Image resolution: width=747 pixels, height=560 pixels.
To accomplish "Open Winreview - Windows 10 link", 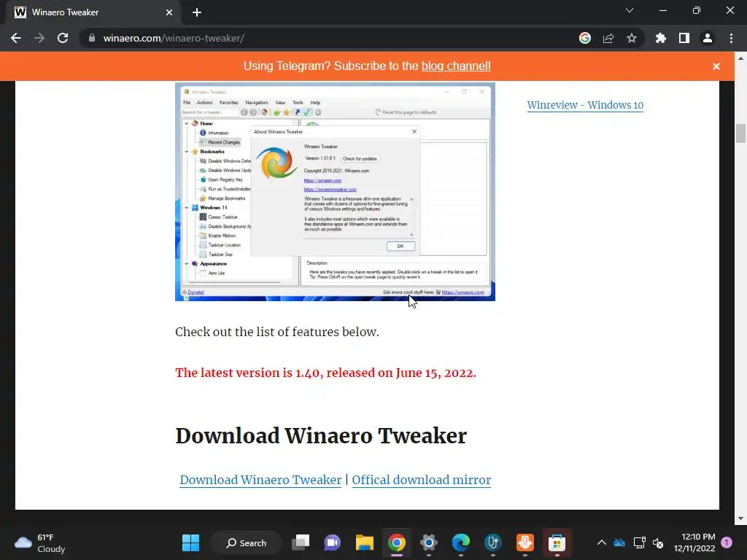I will (x=585, y=105).
